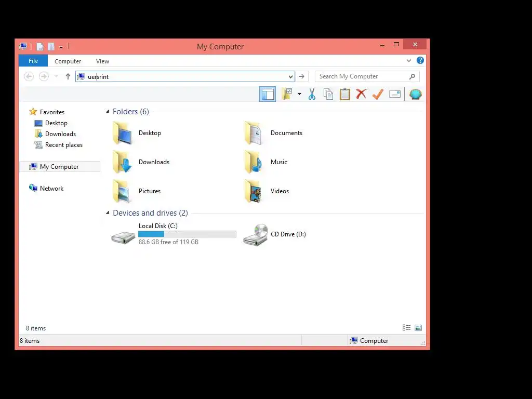Minimize the My Computer window

click(x=382, y=45)
